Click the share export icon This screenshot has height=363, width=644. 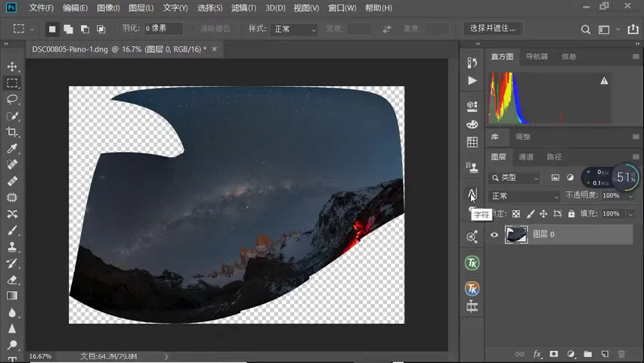pyautogui.click(x=633, y=29)
